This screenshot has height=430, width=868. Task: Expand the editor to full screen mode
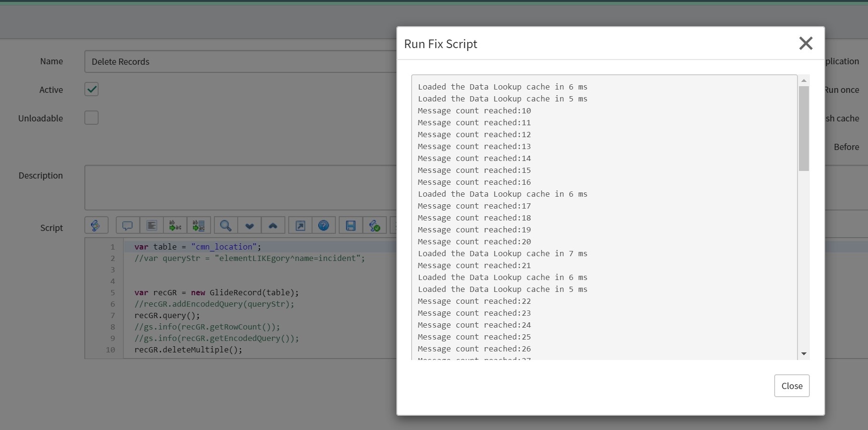[x=300, y=225]
